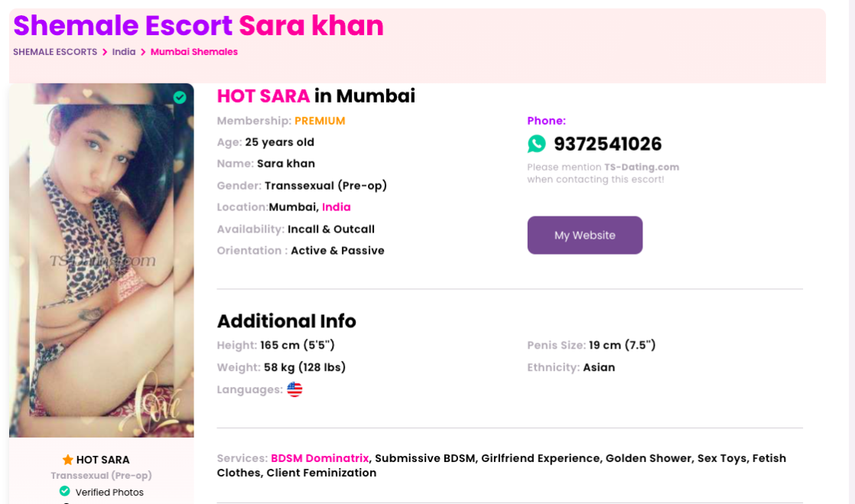855x504 pixels.
Task: Click the verified checkmark badge on the photo
Action: point(180,97)
